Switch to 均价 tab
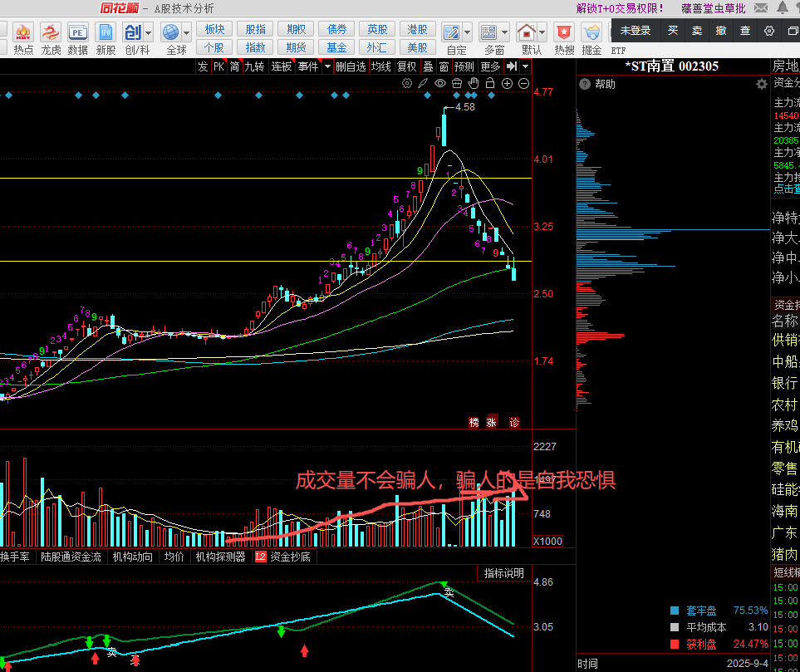 [x=174, y=557]
